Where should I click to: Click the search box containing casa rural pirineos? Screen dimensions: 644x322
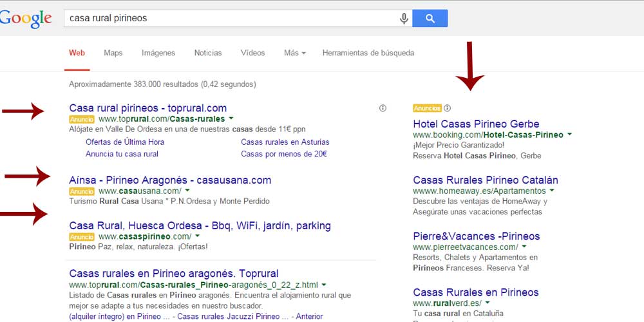pyautogui.click(x=238, y=19)
